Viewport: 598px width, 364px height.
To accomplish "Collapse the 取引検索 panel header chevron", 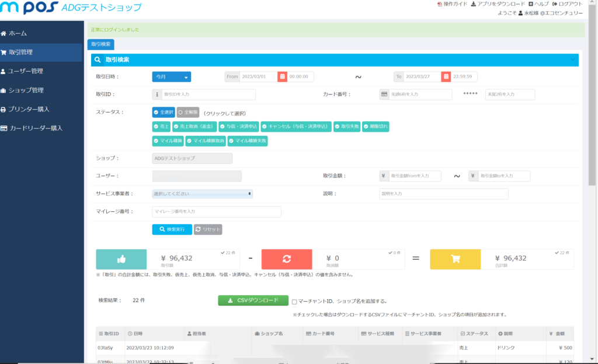I will click(572, 60).
